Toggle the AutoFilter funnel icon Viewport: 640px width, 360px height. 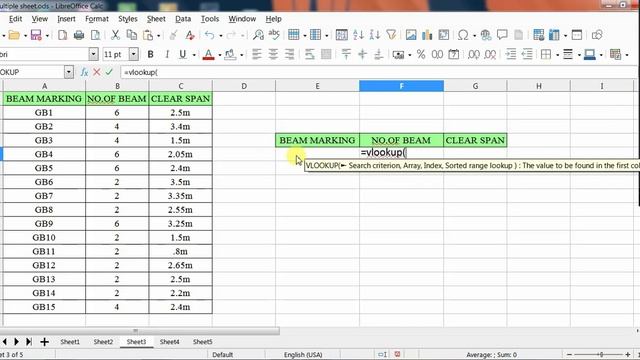(391, 36)
